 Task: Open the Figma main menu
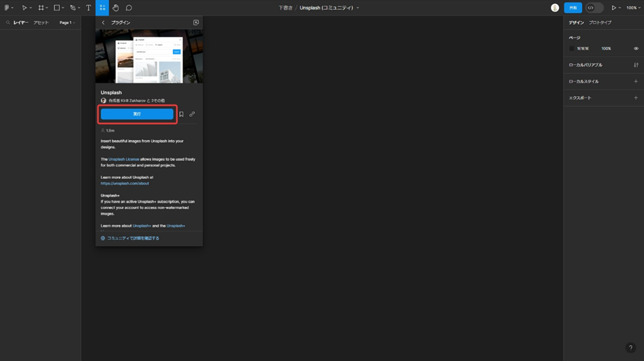pos(7,8)
